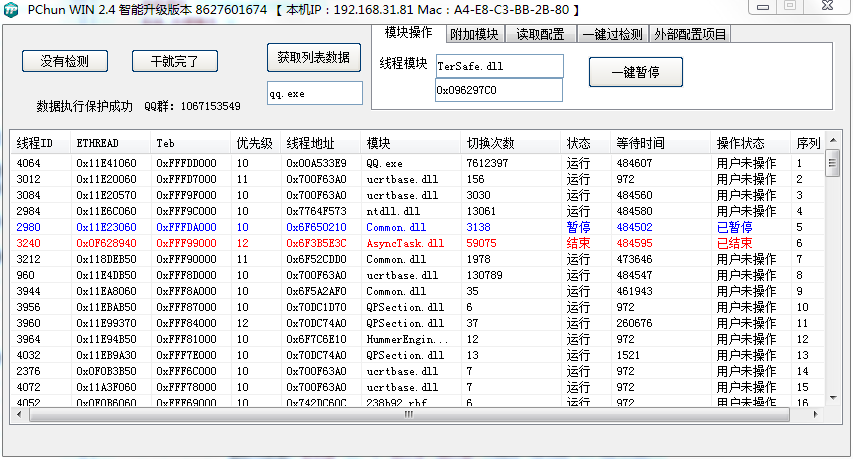Viewport: 853px width, 459px height.
Task: Open the 外部配置项目 tab
Action: pyautogui.click(x=690, y=34)
